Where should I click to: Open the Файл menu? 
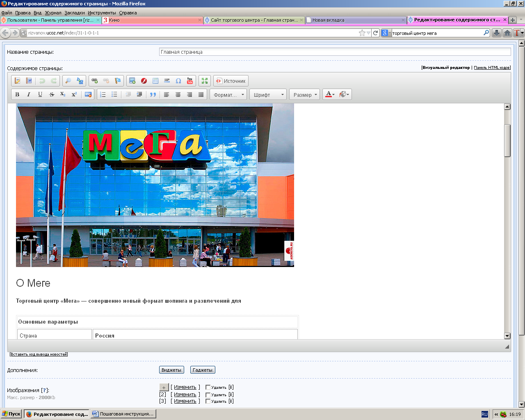point(7,13)
